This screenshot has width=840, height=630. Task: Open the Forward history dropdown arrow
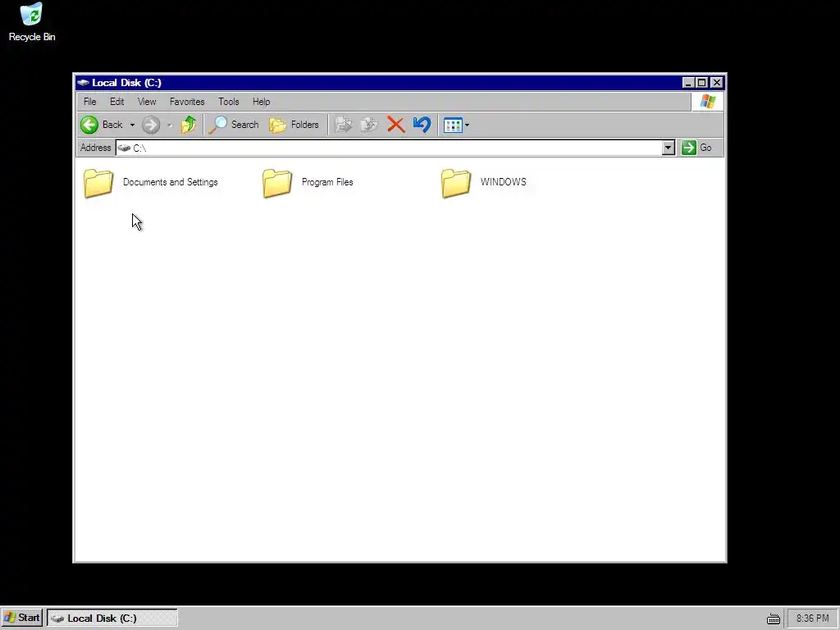point(170,126)
